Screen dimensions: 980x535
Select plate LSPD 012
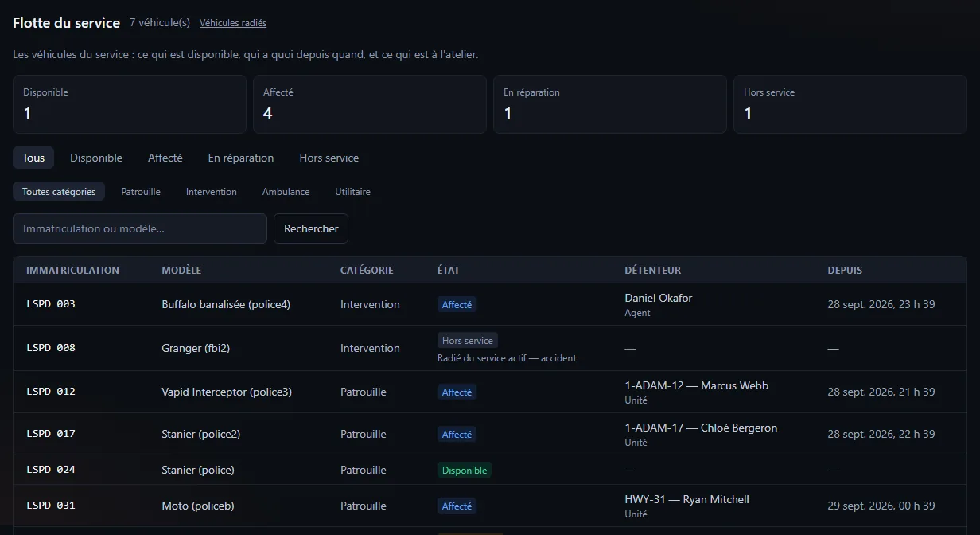[51, 392]
